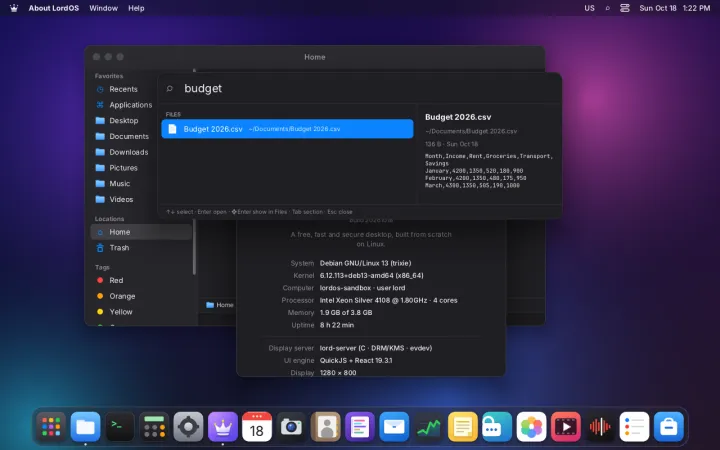This screenshot has height=450, width=720.
Task: Click the CSV header line starting Month,Income
Action: 489,159
